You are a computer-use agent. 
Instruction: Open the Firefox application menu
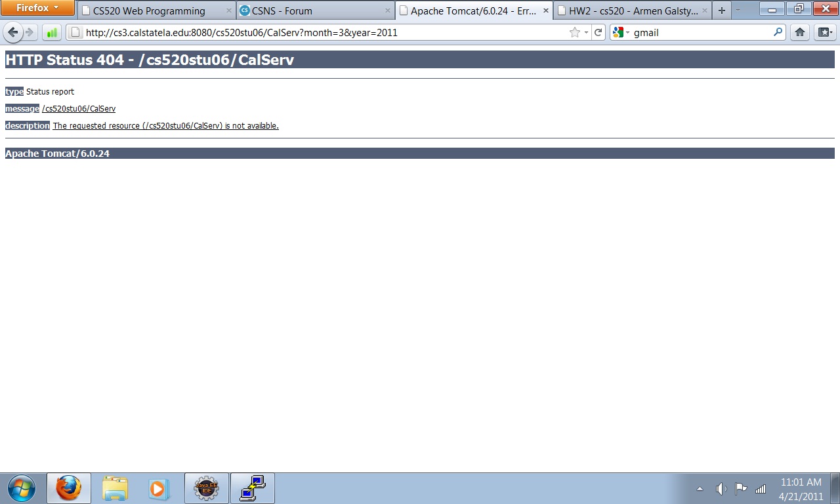[x=37, y=8]
